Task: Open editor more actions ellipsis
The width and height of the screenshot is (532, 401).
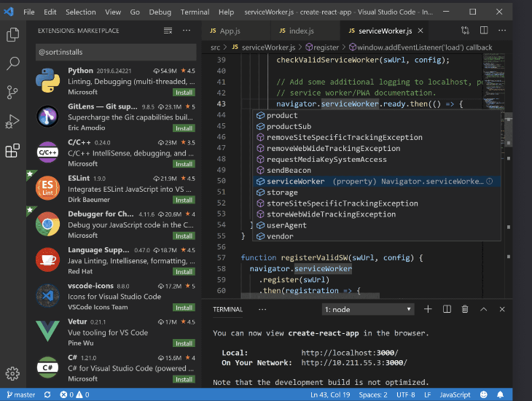Action: tap(502, 31)
